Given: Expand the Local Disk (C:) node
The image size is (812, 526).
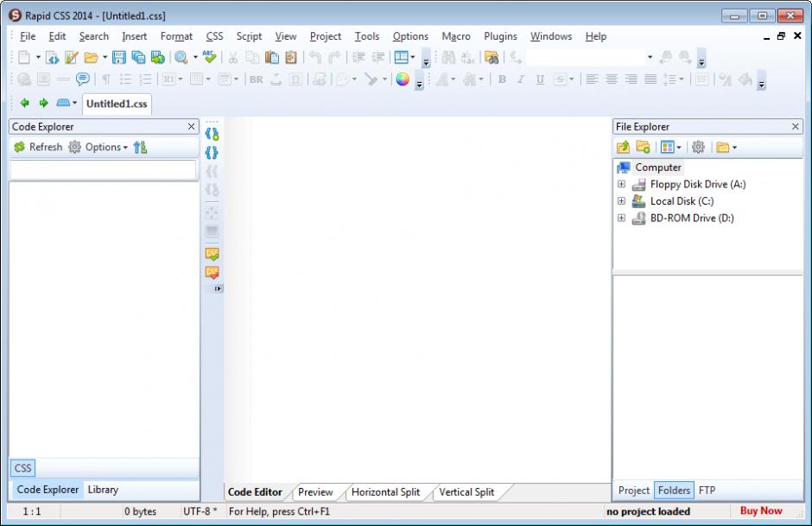Looking at the screenshot, I should click(x=621, y=201).
